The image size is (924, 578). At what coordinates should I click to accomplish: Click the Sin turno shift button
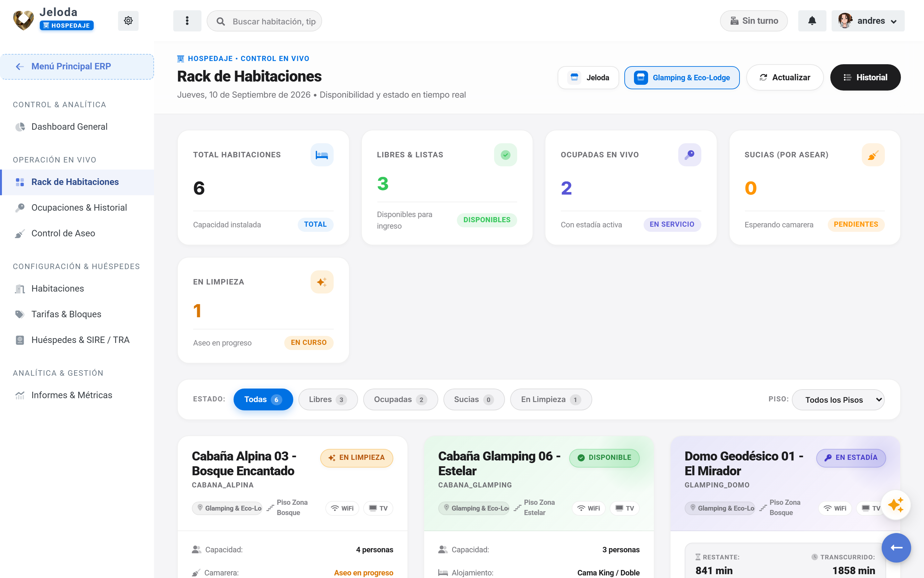tap(754, 21)
